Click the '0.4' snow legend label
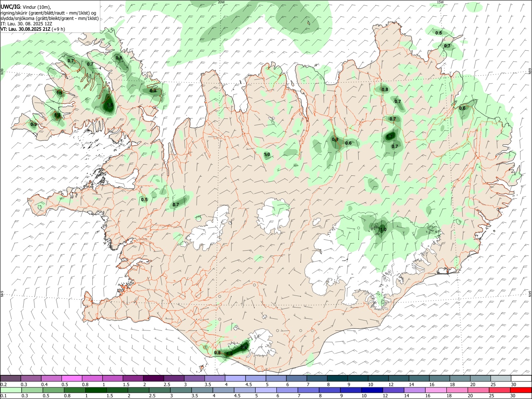The image size is (532, 399). 44,384
